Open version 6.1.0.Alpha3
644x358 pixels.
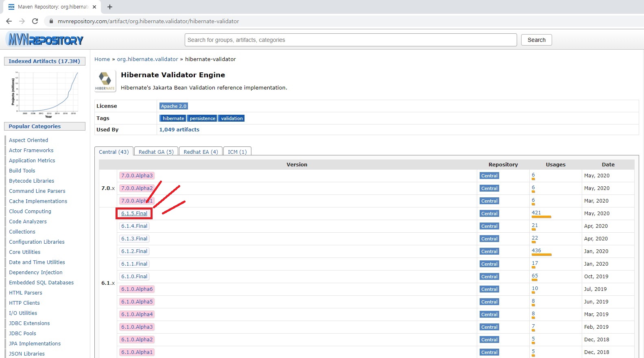137,327
